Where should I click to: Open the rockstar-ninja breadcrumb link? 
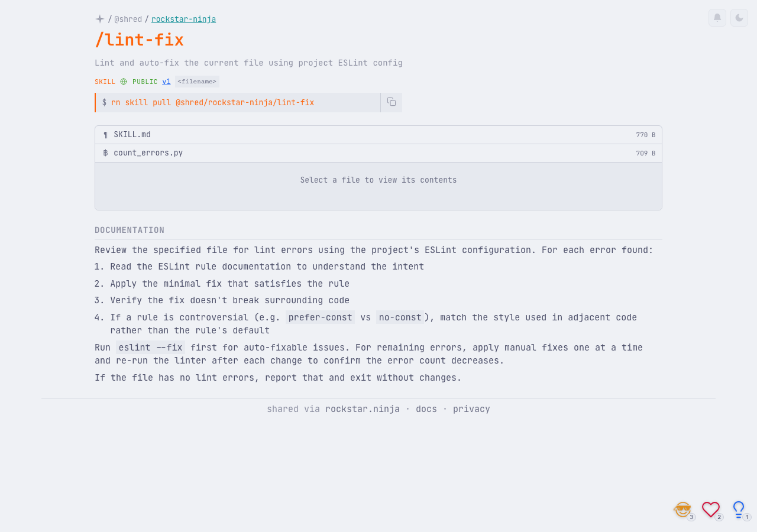[183, 19]
